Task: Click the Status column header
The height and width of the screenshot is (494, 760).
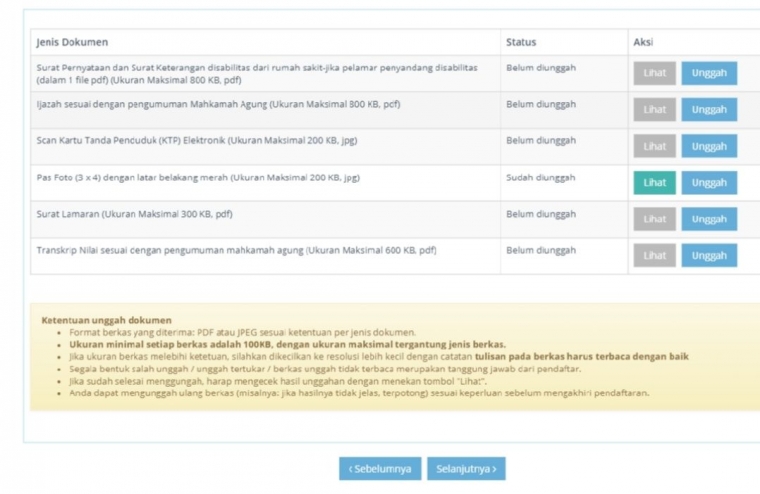Action: click(x=520, y=42)
